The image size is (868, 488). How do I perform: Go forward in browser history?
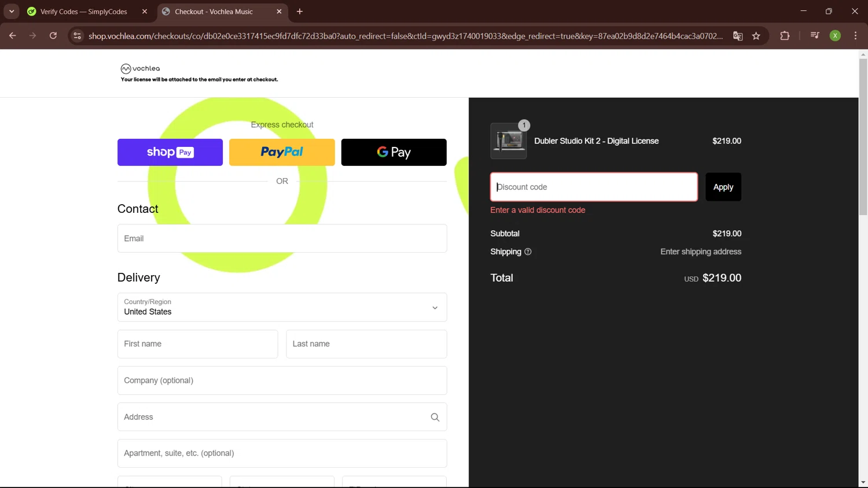(33, 36)
